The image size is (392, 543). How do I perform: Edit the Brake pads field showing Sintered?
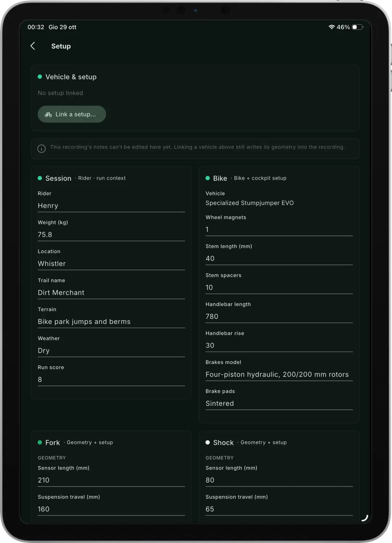point(279,404)
